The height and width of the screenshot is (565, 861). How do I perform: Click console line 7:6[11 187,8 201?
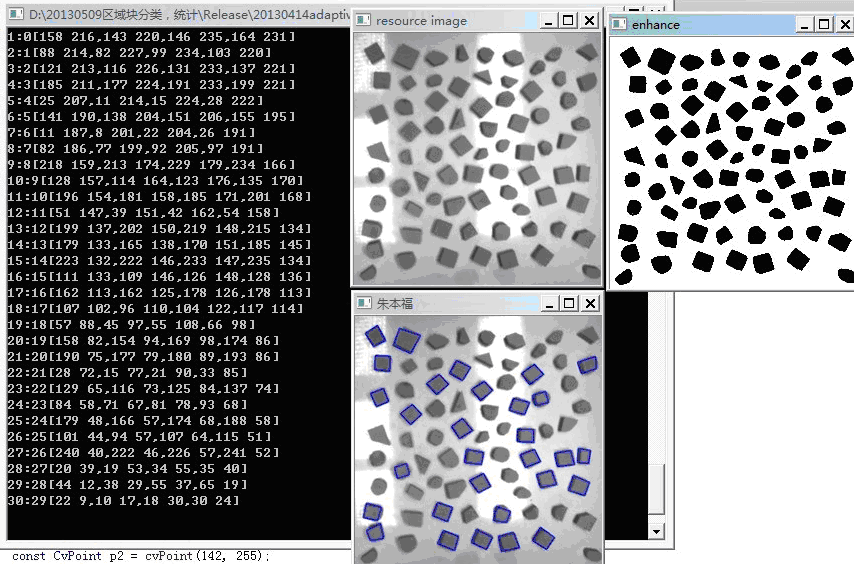pos(132,133)
